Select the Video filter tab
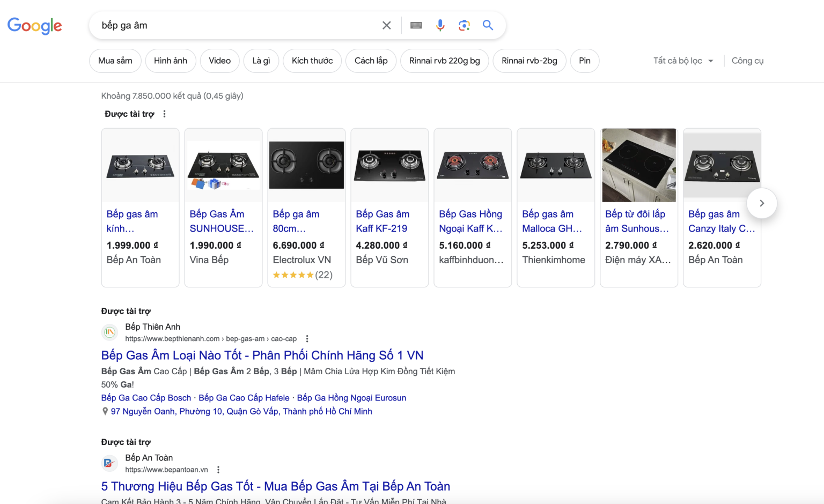The height and width of the screenshot is (504, 824). [219, 61]
